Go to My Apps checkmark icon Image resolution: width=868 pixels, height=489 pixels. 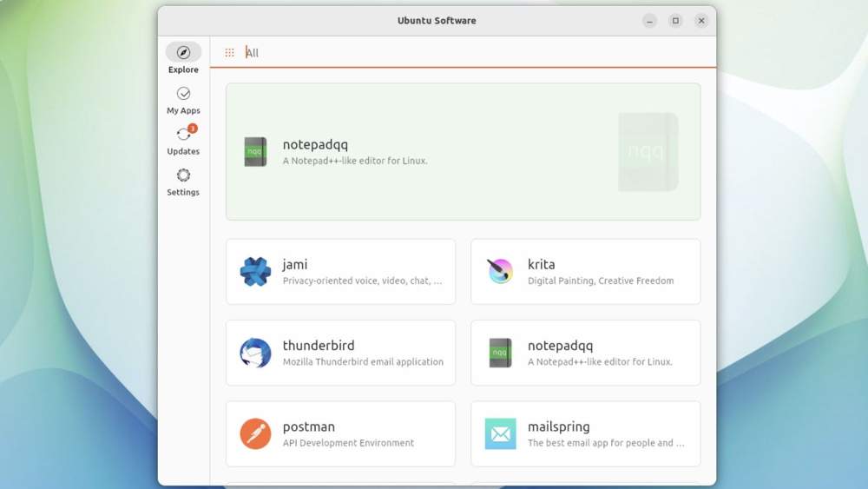click(x=183, y=93)
